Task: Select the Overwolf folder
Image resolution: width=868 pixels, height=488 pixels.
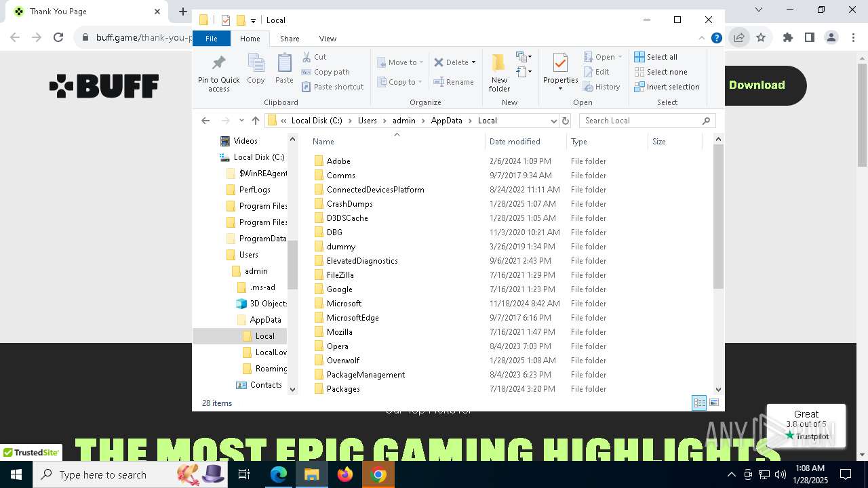Action: 342,361
